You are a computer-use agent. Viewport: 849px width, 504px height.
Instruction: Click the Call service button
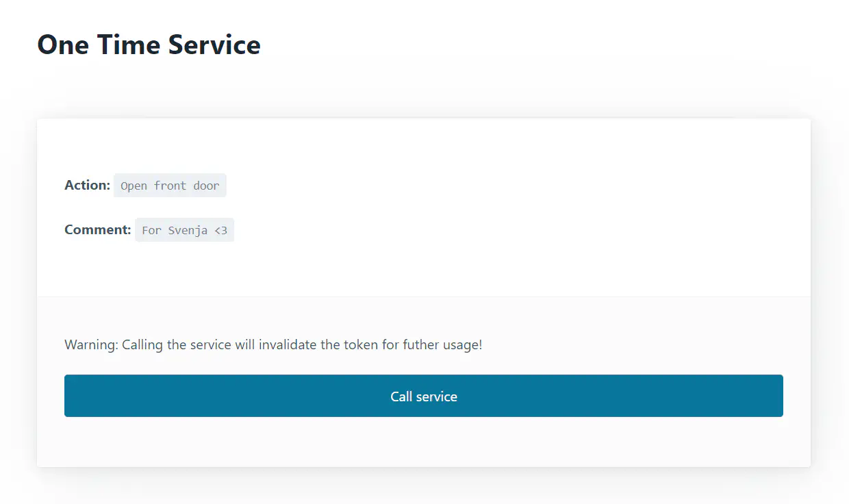coord(424,396)
